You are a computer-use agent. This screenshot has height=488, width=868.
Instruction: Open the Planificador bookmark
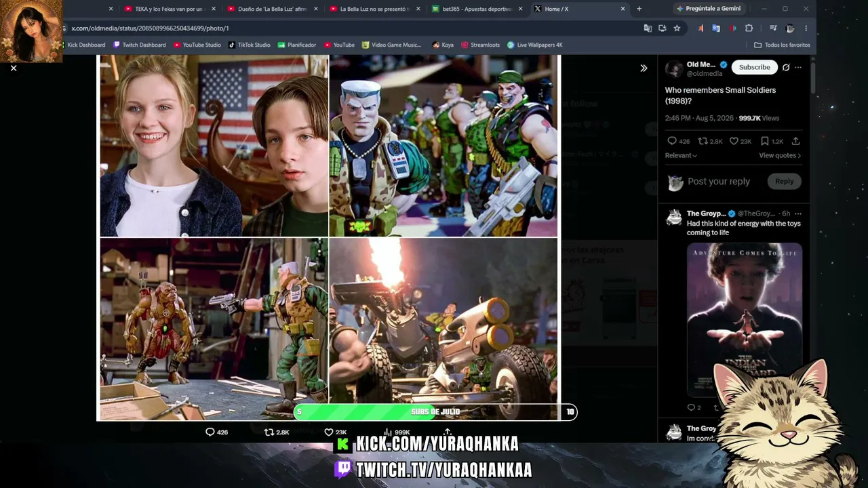(x=297, y=45)
